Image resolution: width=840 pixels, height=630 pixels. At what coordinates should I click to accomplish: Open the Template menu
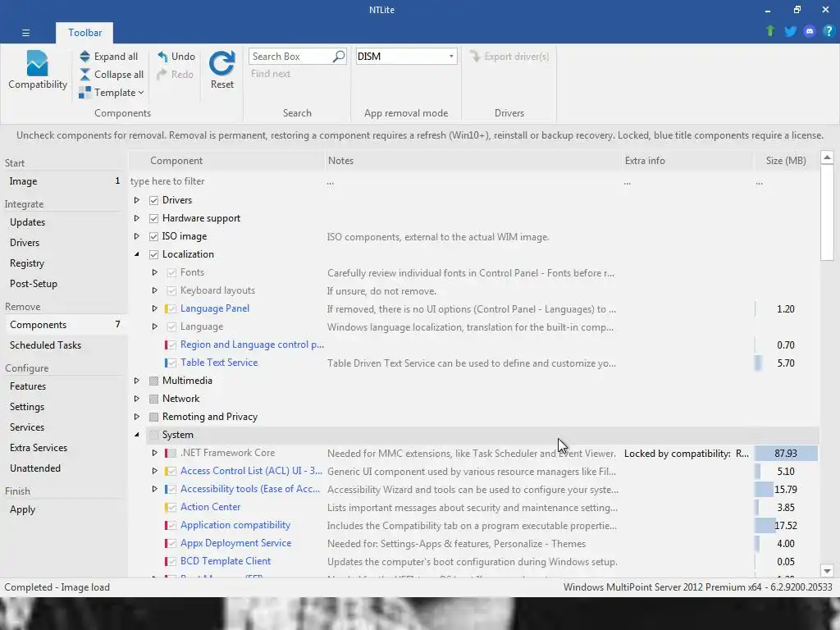[x=112, y=92]
